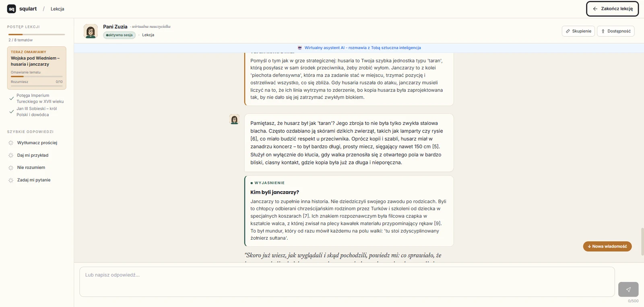Open Pani Zuzia's large avatar
This screenshot has width=644, height=307.
(x=91, y=31)
